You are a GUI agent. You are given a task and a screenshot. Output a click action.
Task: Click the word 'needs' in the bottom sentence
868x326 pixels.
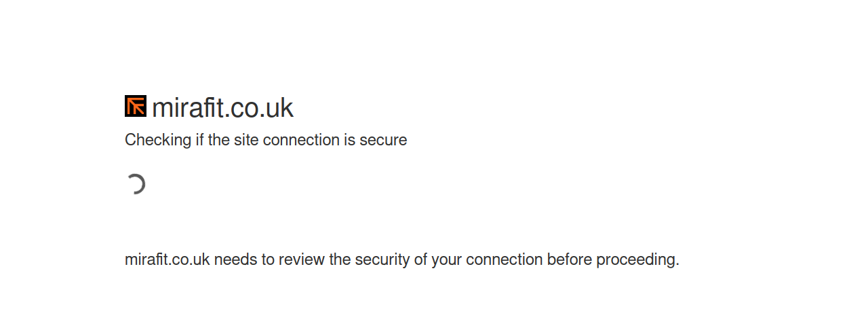coord(235,259)
